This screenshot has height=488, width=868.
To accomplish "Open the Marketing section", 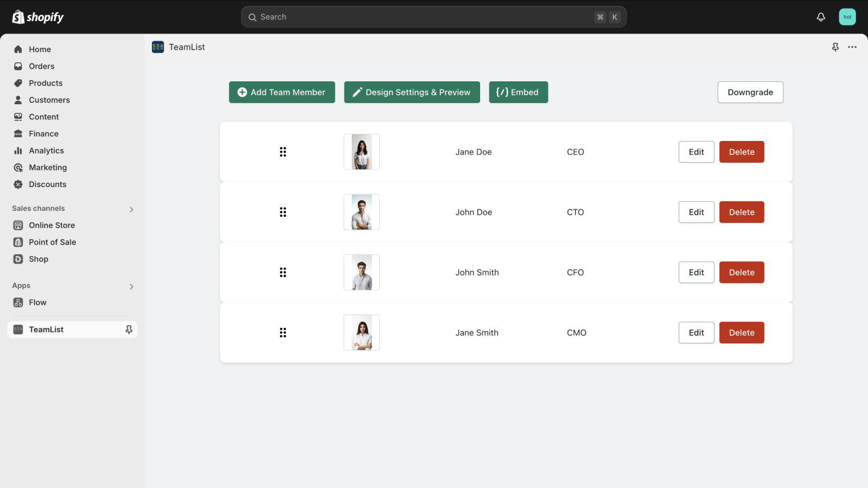I will 48,168.
